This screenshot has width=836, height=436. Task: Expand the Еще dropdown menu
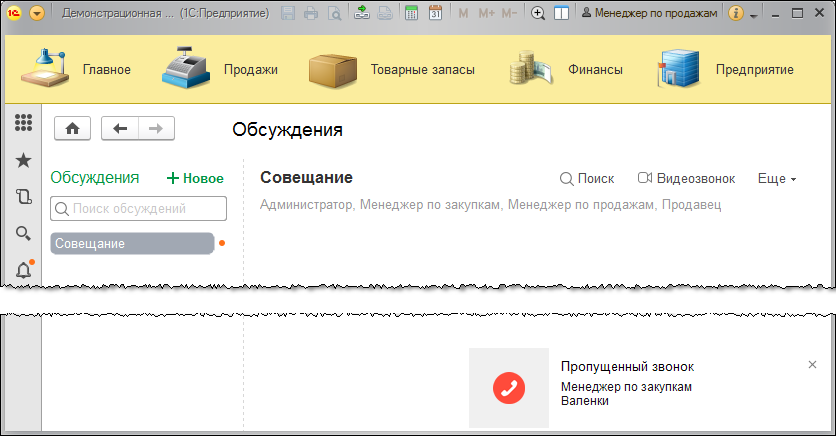[777, 179]
